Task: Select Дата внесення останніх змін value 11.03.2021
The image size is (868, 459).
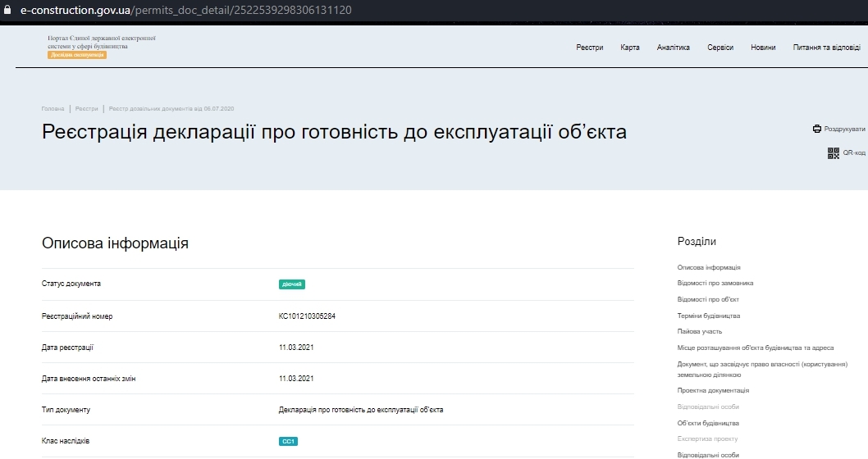Action: [x=296, y=379]
